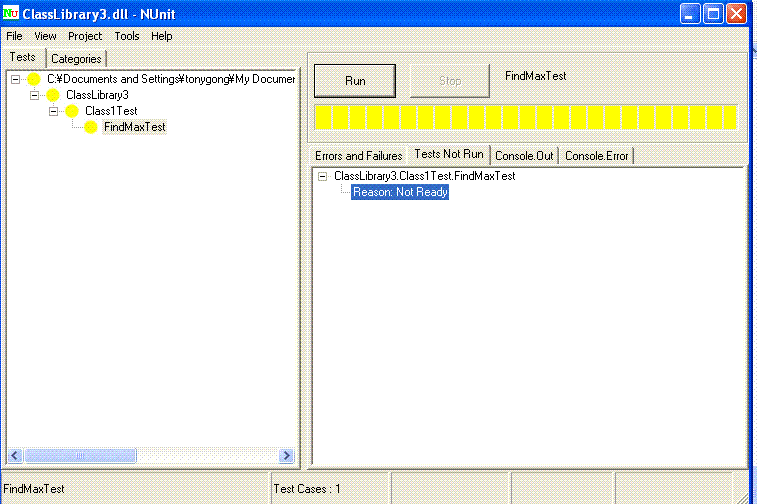Click the NUnit application icon in title bar
Image resolution: width=757 pixels, height=504 pixels.
[x=10, y=13]
